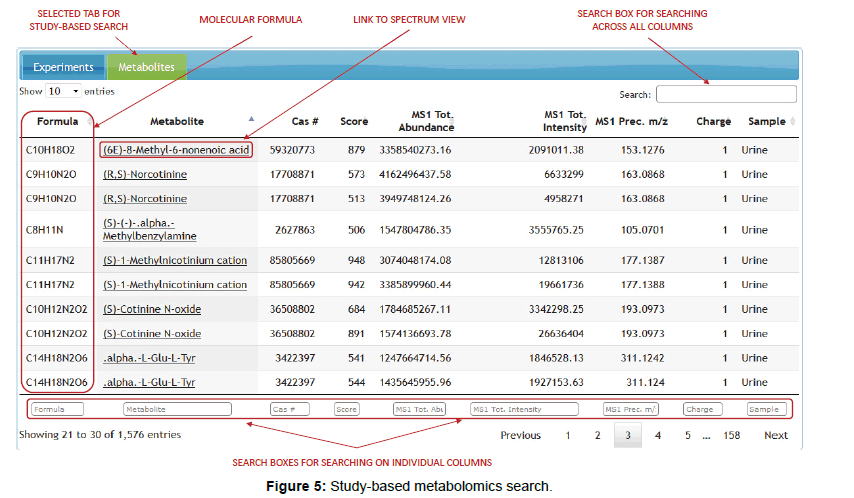Go to the Next page
The height and width of the screenshot is (498, 854).
776,435
